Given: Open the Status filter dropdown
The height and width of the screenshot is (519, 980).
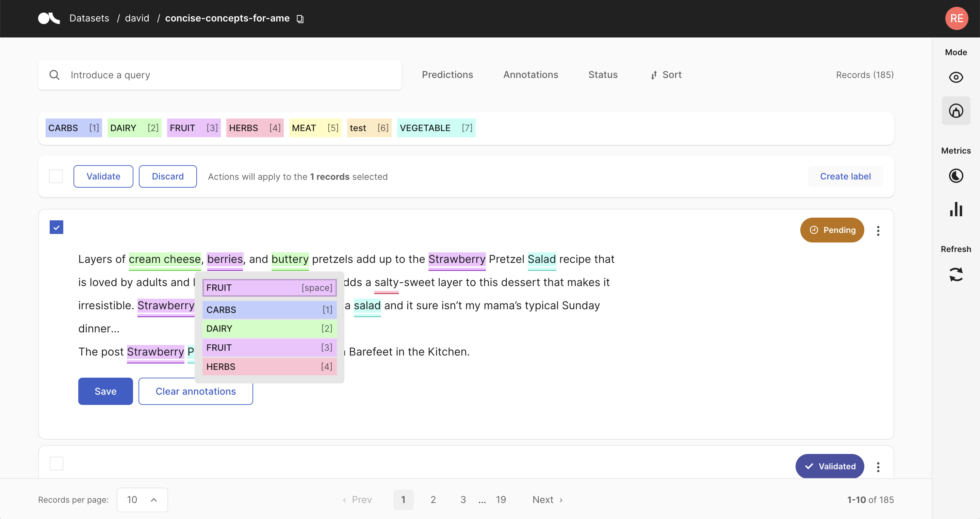Looking at the screenshot, I should coord(603,75).
